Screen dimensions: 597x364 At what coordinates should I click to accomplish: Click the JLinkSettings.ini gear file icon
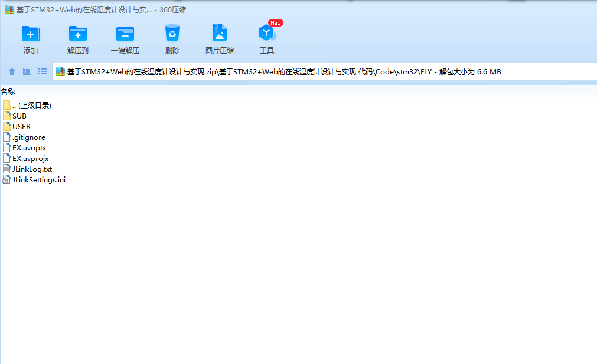pyautogui.click(x=6, y=179)
